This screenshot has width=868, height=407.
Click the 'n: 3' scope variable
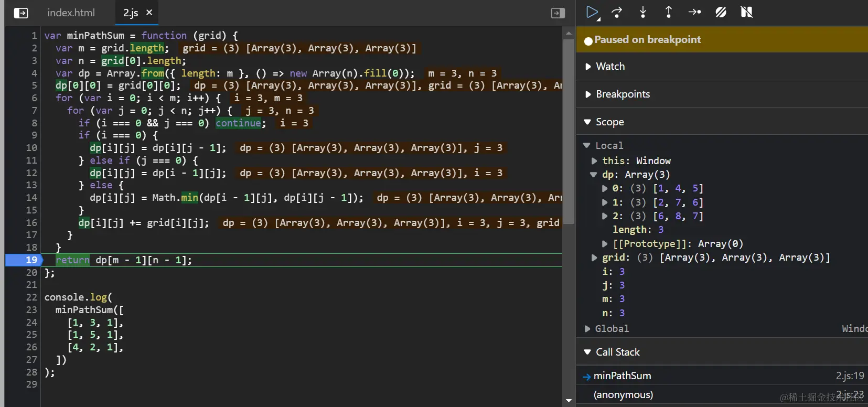(x=613, y=313)
